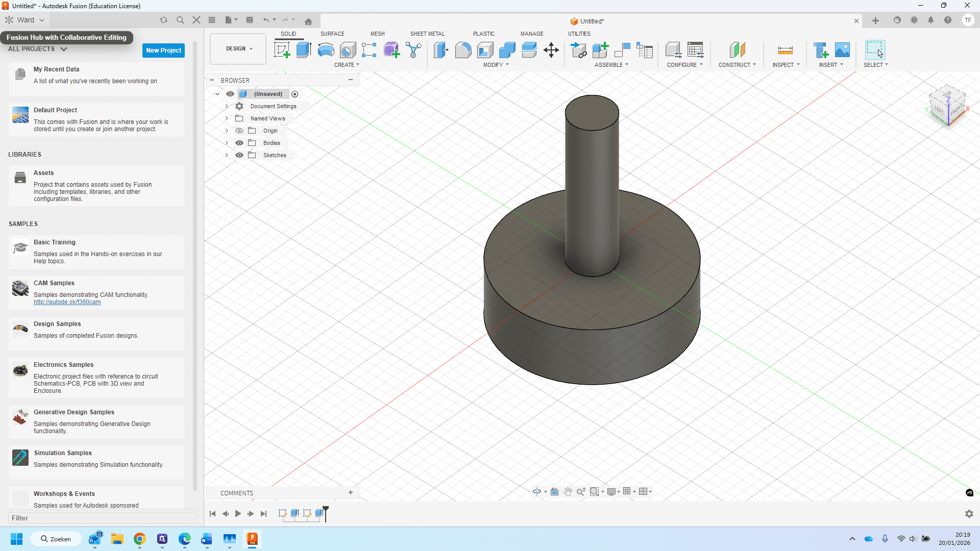Image resolution: width=980 pixels, height=551 pixels.
Task: Select the New Component assemble icon
Action: click(600, 50)
